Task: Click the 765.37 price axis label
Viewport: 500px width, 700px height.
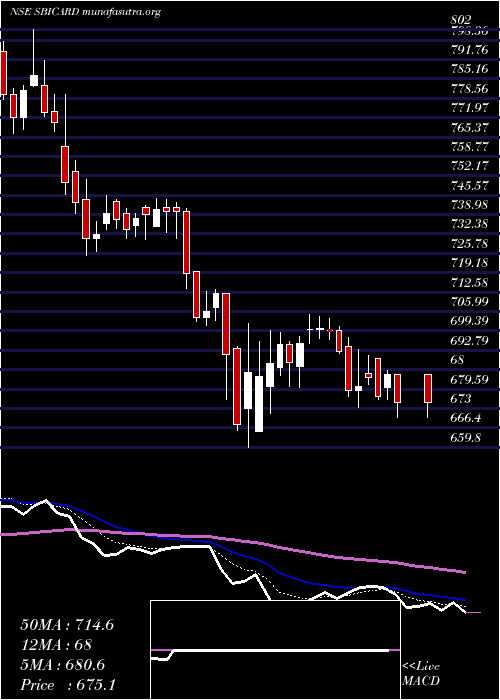Action: (470, 128)
